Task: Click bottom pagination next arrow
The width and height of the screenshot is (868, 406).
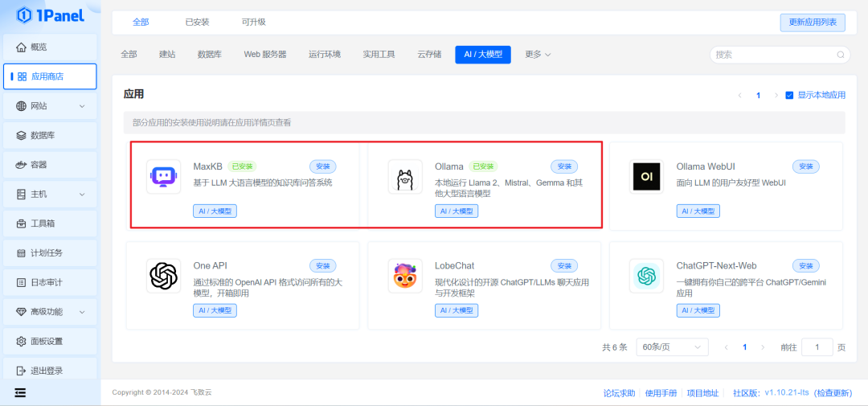Action: (x=763, y=347)
